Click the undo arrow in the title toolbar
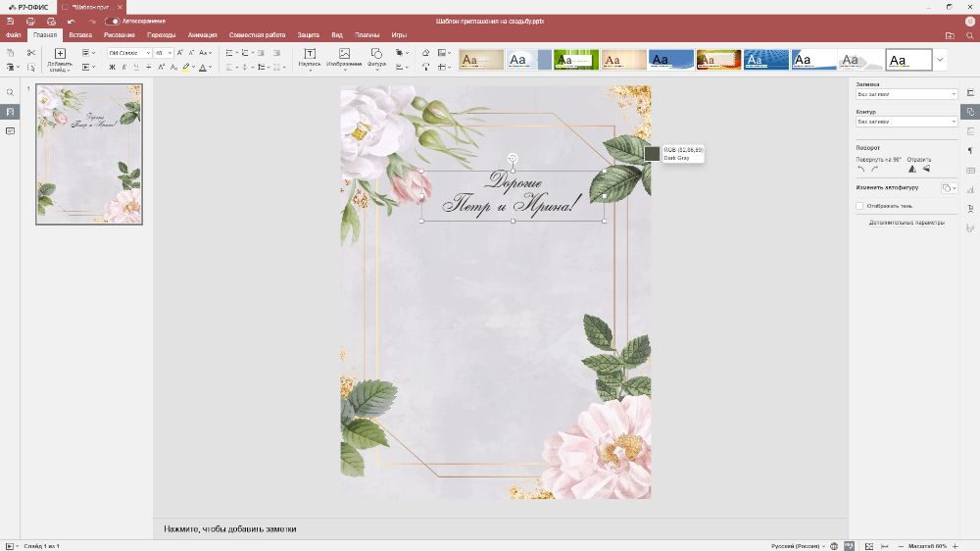The height and width of the screenshot is (551, 980). point(71,21)
